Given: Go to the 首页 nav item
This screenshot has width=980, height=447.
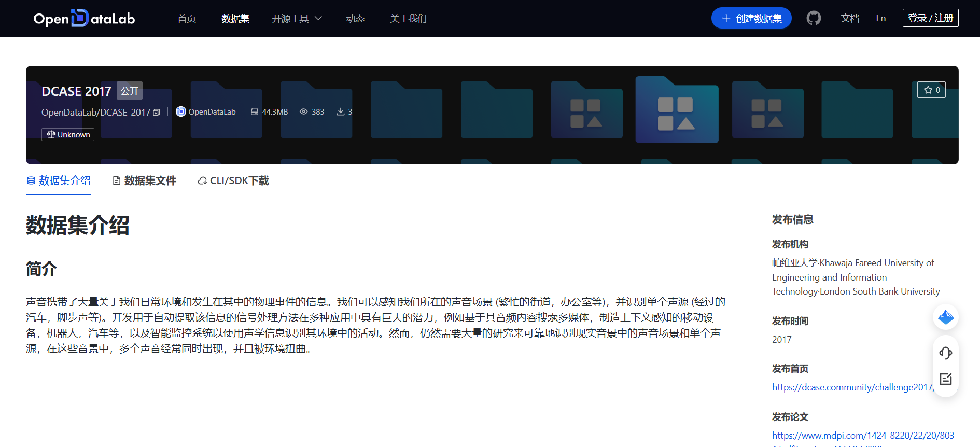Looking at the screenshot, I should [187, 19].
